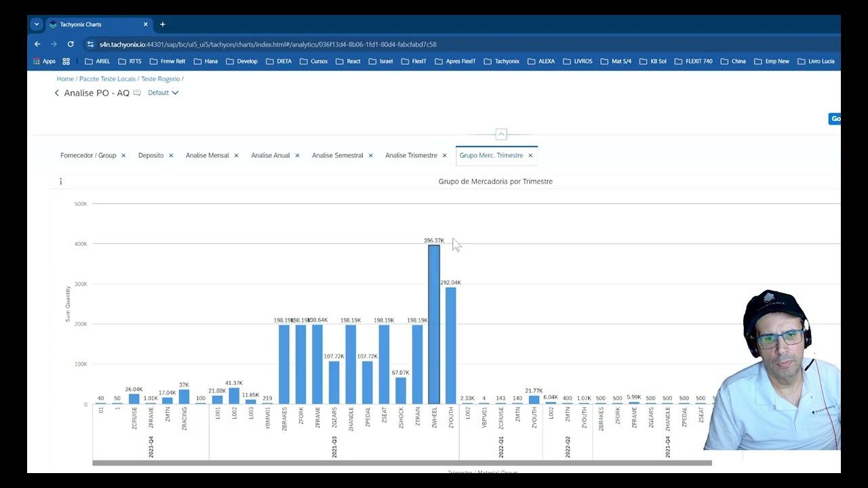Open the Israel bookmark folder

(380, 61)
